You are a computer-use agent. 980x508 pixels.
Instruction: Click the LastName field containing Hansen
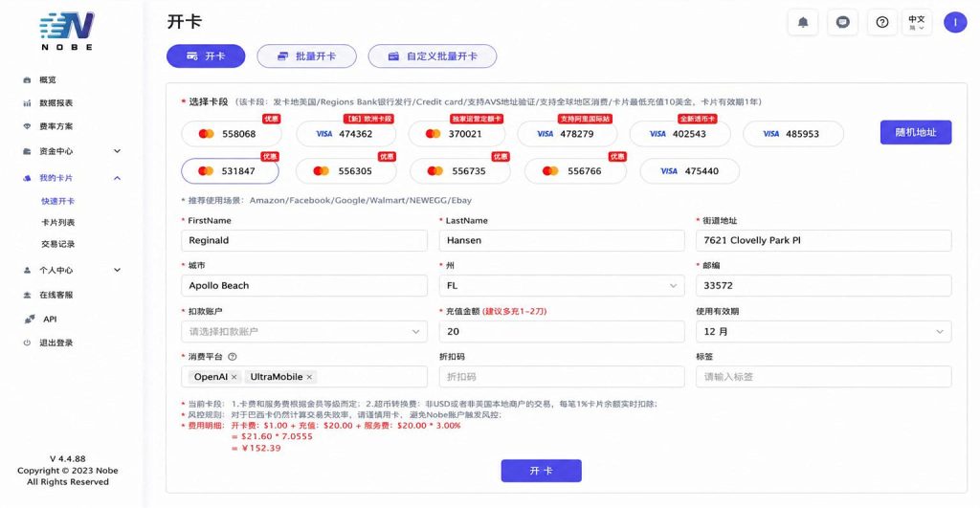pos(562,240)
